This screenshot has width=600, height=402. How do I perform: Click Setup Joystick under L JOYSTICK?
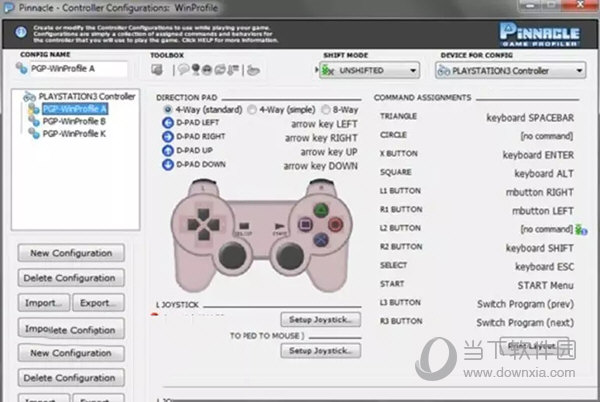pos(321,319)
